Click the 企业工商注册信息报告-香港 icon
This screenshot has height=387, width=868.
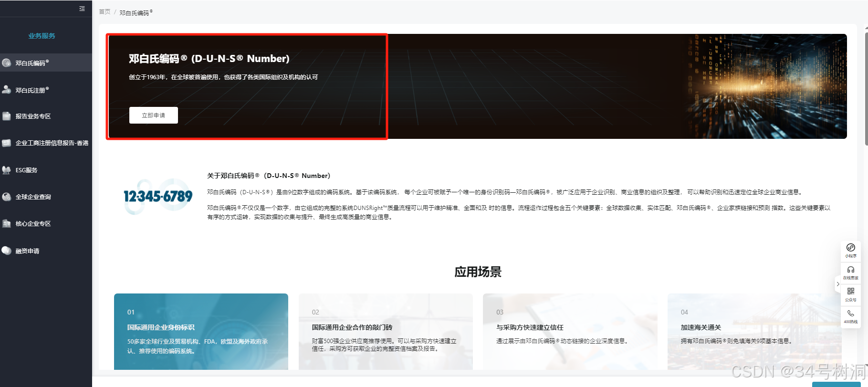(x=7, y=143)
